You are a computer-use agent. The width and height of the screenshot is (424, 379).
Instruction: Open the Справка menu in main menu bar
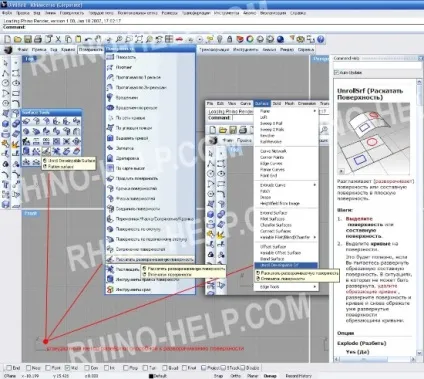[298, 13]
